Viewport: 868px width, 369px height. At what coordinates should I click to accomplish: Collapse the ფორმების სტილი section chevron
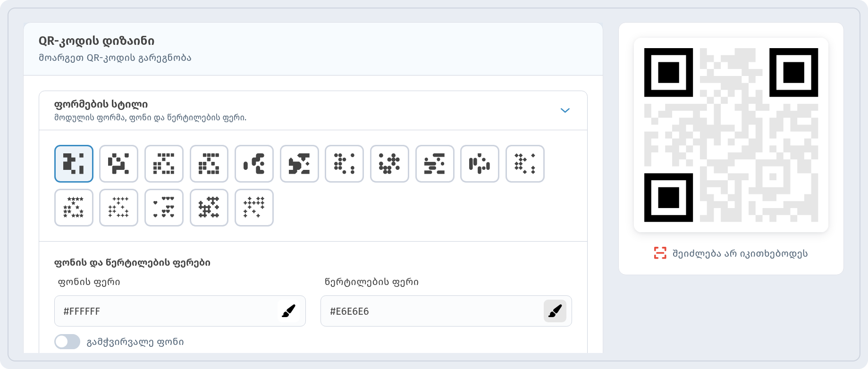[x=565, y=110]
